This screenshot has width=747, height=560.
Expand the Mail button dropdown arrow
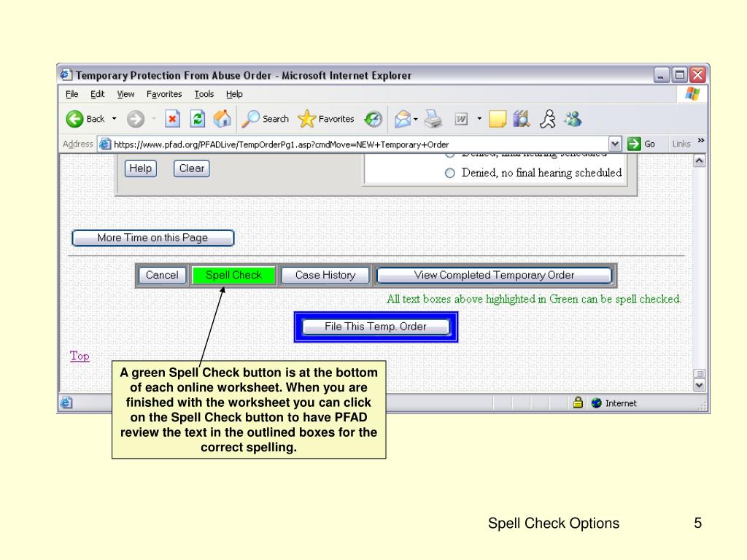[x=415, y=119]
